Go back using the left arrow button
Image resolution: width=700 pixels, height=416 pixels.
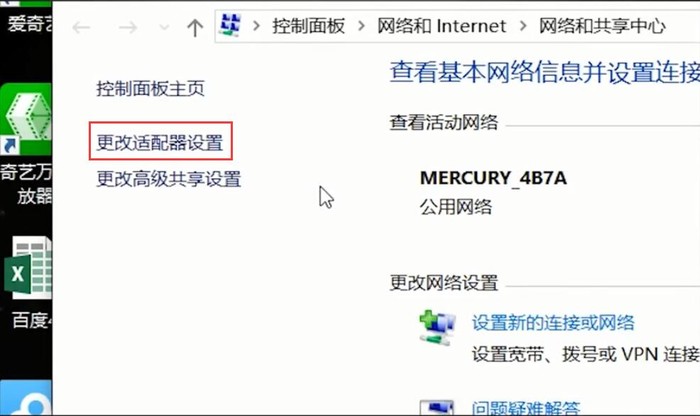[81, 28]
